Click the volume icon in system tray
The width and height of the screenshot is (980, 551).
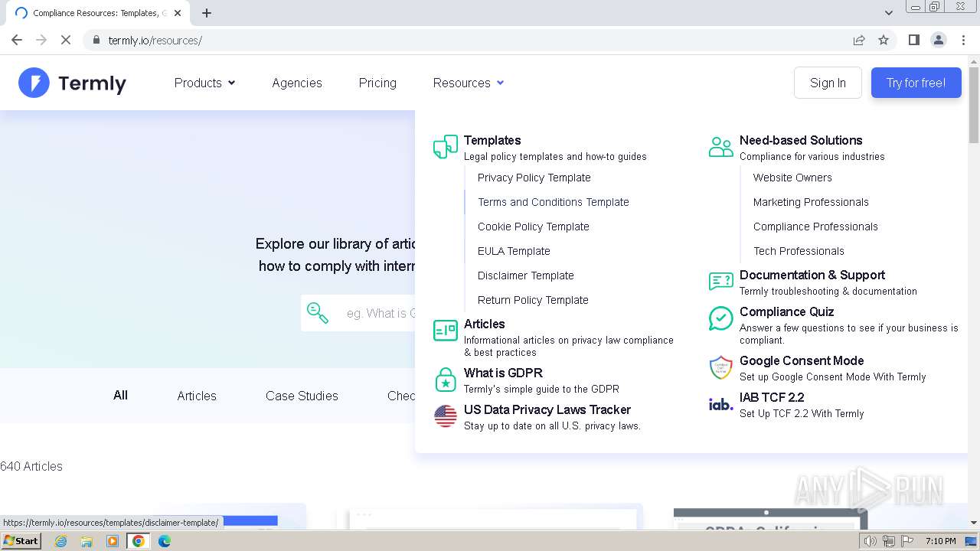click(871, 541)
